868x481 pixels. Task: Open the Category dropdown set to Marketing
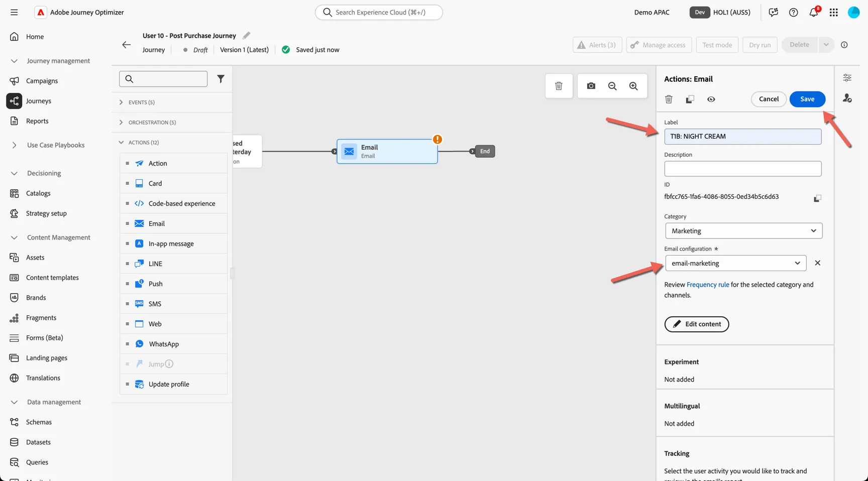(744, 231)
